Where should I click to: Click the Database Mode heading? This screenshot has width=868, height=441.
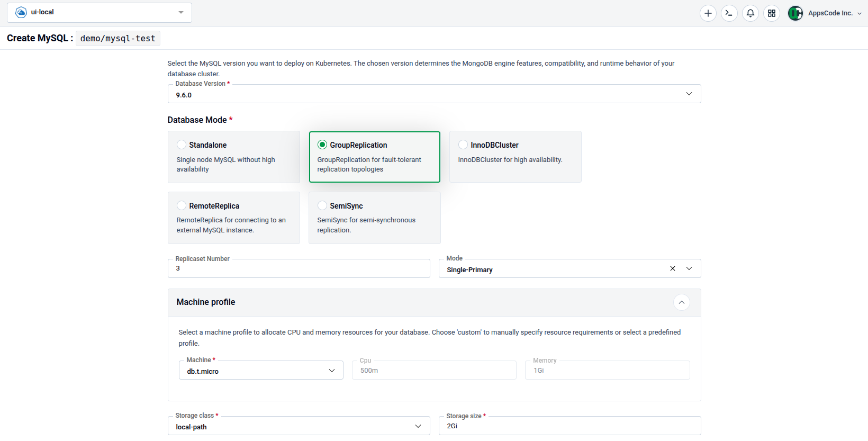pyautogui.click(x=200, y=120)
